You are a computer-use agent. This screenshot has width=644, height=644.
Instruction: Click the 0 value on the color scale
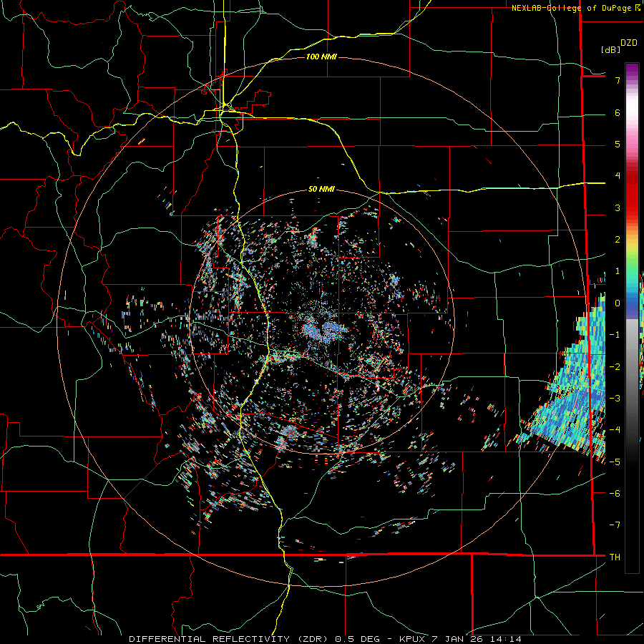(618, 303)
